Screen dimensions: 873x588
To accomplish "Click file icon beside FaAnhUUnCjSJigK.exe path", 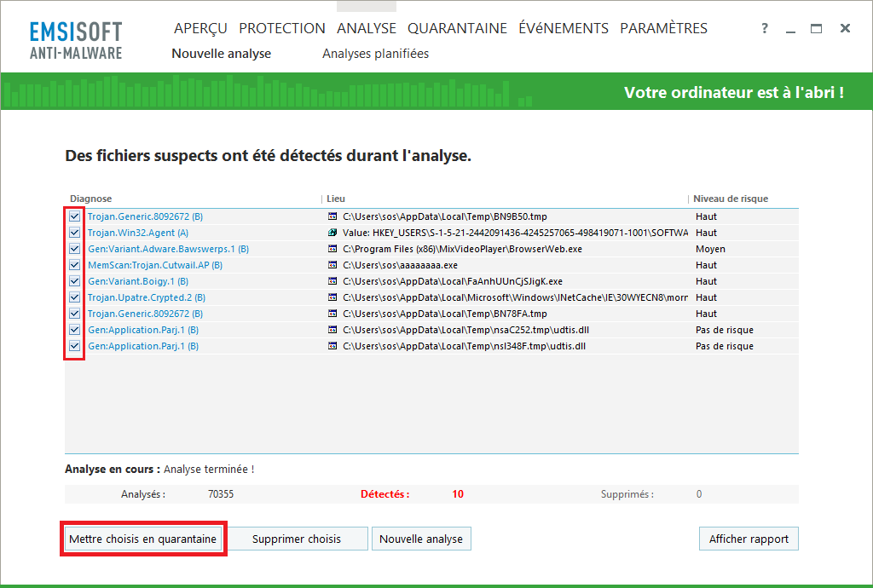I will coord(333,281).
